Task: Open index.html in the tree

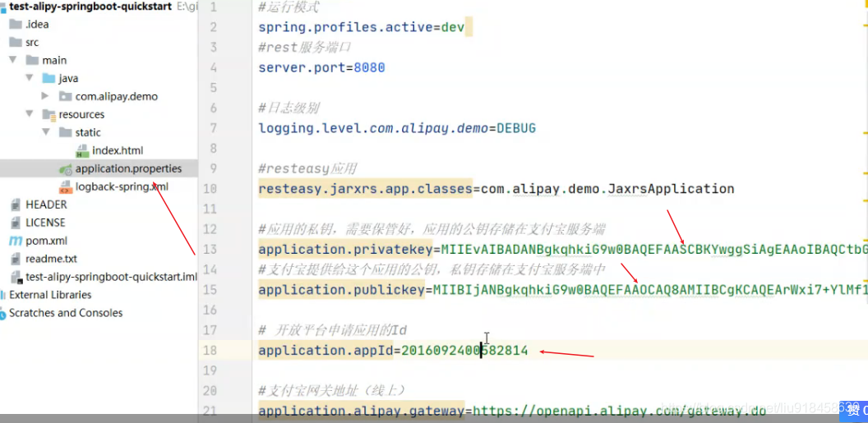Action: [x=118, y=150]
